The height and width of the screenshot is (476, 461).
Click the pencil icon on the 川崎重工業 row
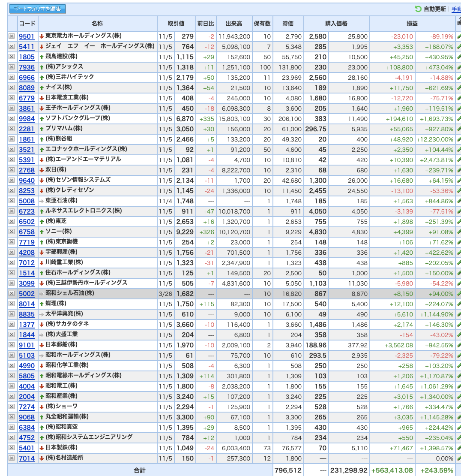[458, 263]
